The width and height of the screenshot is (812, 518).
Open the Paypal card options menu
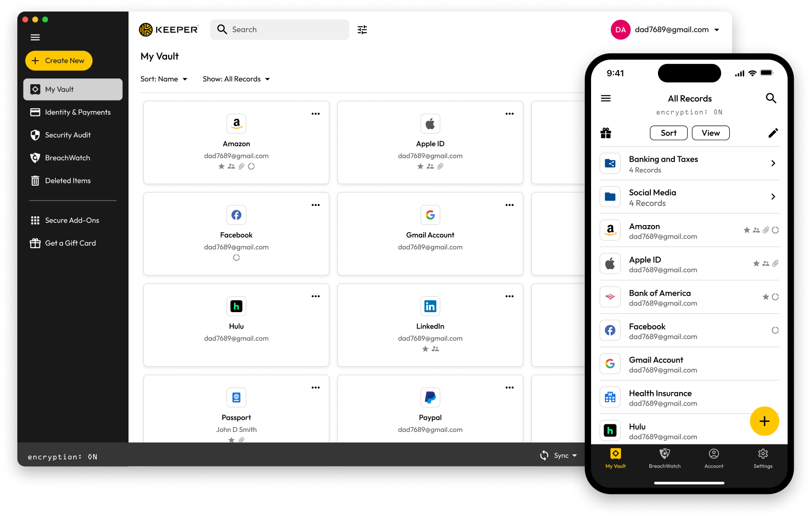pos(510,388)
